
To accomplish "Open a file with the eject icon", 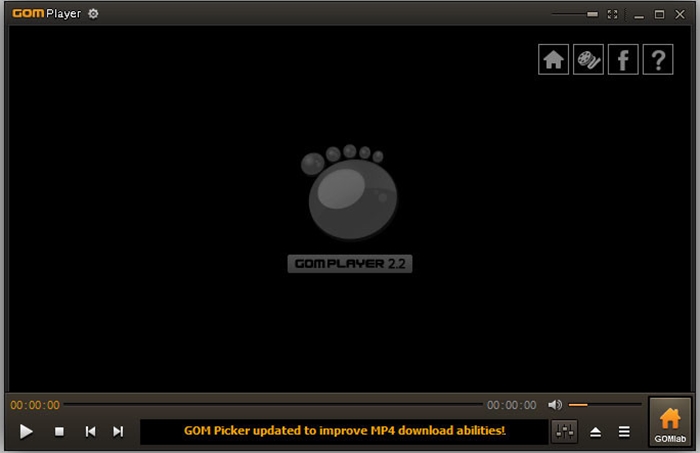I will (595, 432).
